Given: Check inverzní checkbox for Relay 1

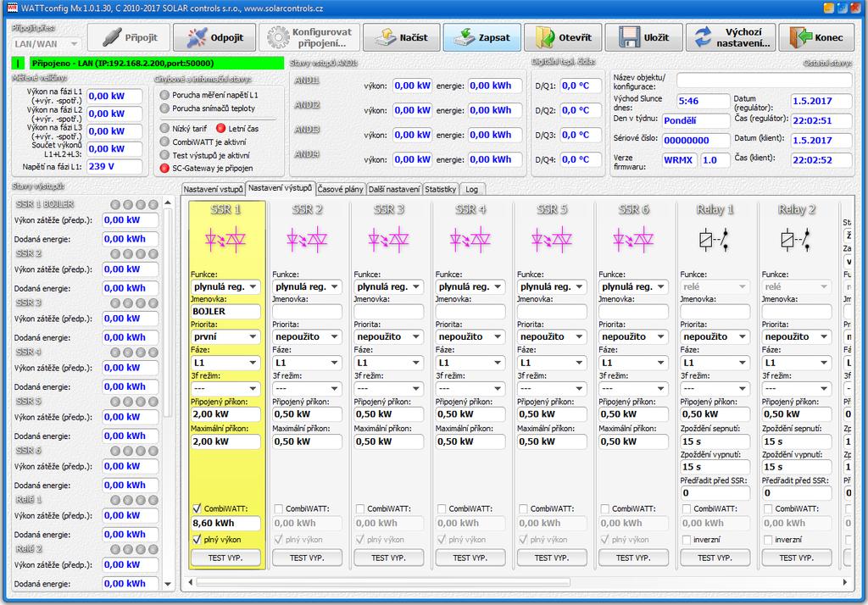Looking at the screenshot, I should click(x=687, y=539).
